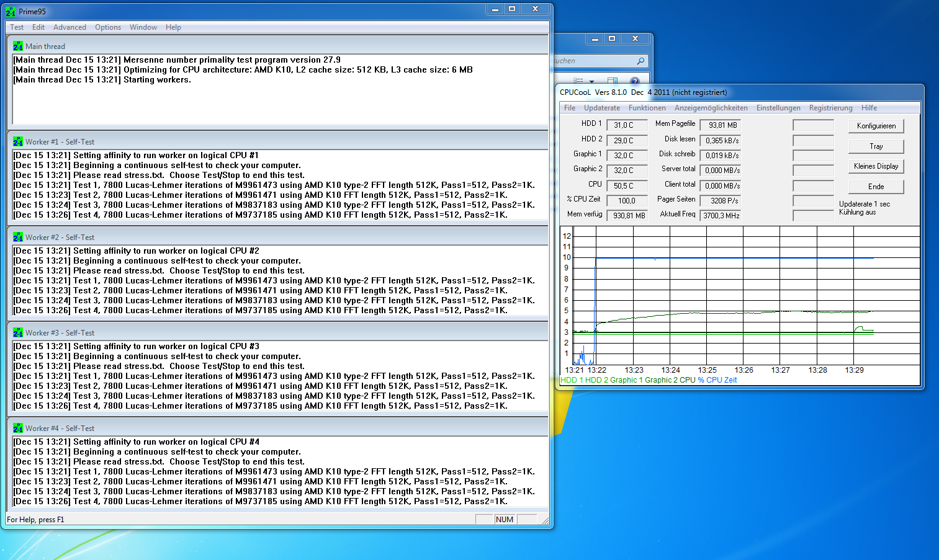Click the Kleines Display button
This screenshot has height=560, width=939.
(x=876, y=166)
